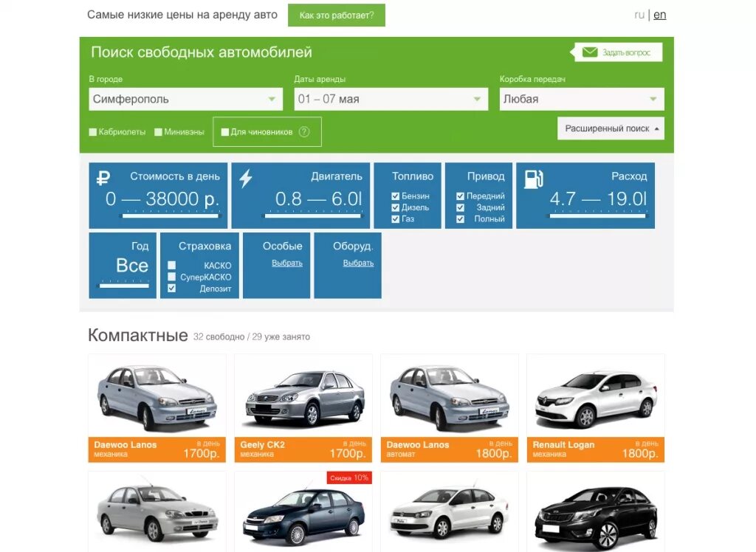756x552 pixels.
Task: Click the 0.8 — 6.0l engine range value
Action: pos(319,199)
